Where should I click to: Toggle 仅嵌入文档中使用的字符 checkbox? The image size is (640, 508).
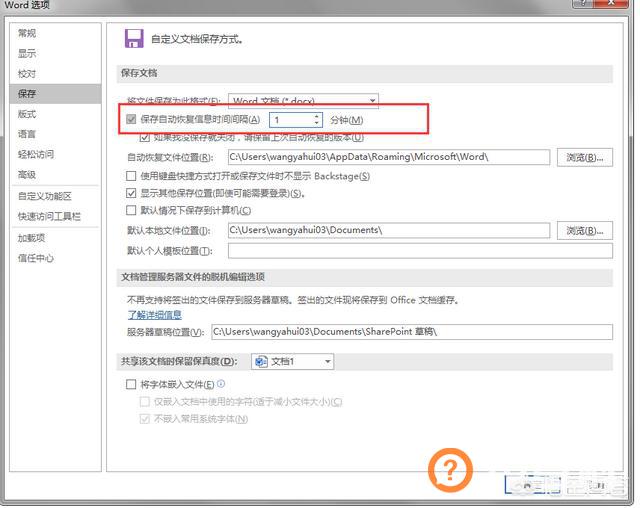[144, 402]
